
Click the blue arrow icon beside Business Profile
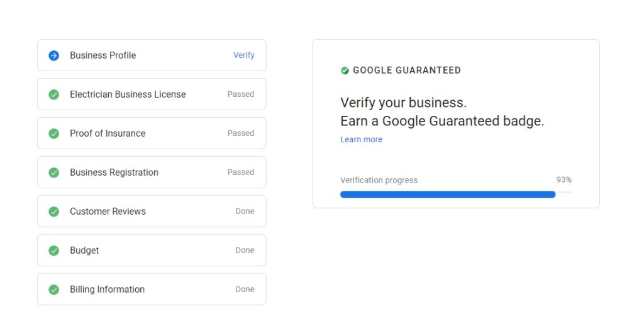(54, 55)
